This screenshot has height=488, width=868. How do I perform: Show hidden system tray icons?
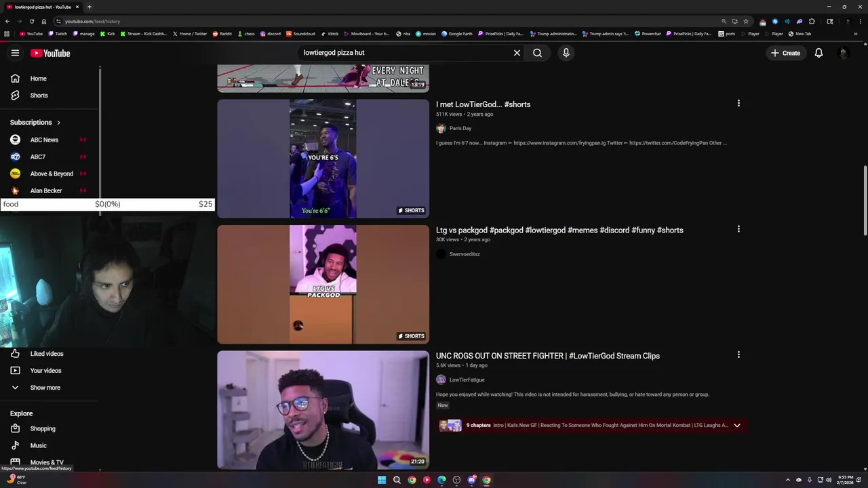(787, 480)
